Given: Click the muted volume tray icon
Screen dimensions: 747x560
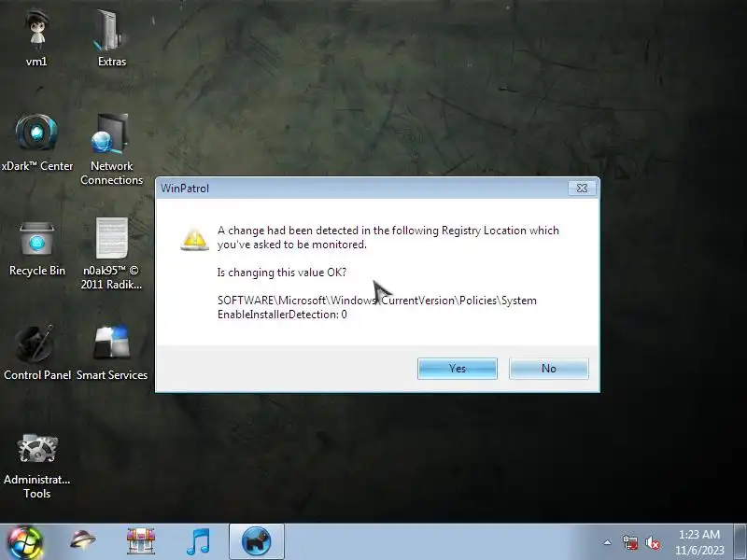Looking at the screenshot, I should coord(652,542).
